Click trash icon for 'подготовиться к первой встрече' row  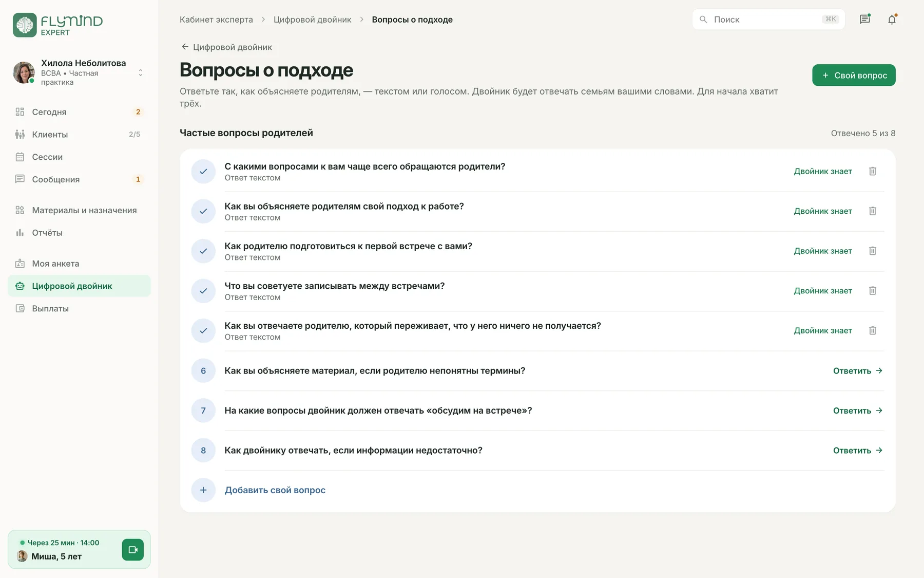click(872, 251)
